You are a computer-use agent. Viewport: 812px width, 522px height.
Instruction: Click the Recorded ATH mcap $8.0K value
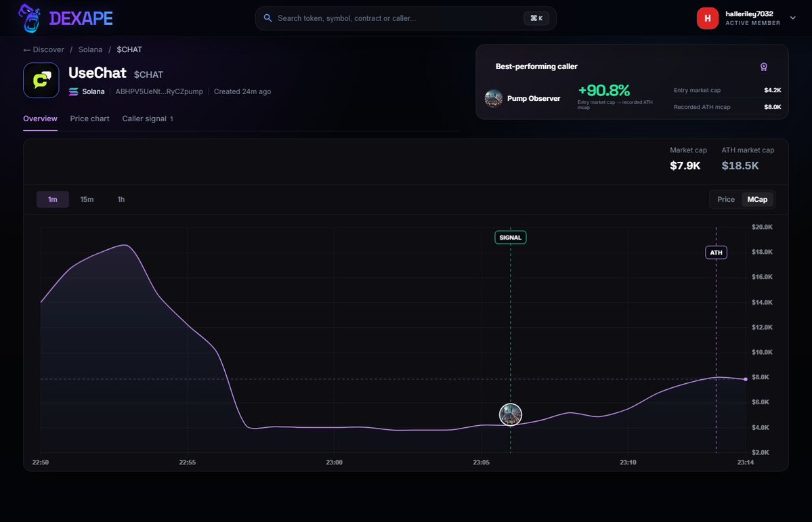pyautogui.click(x=772, y=107)
